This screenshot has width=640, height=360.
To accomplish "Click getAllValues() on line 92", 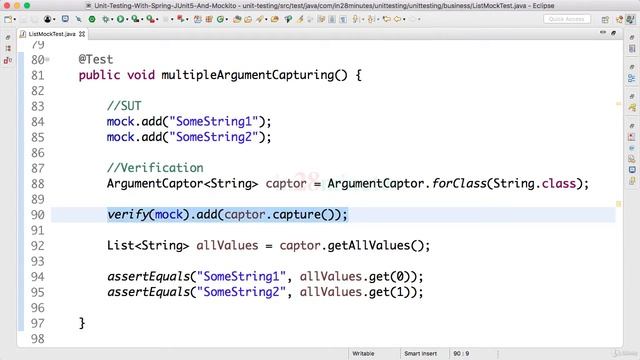I will [x=376, y=246].
